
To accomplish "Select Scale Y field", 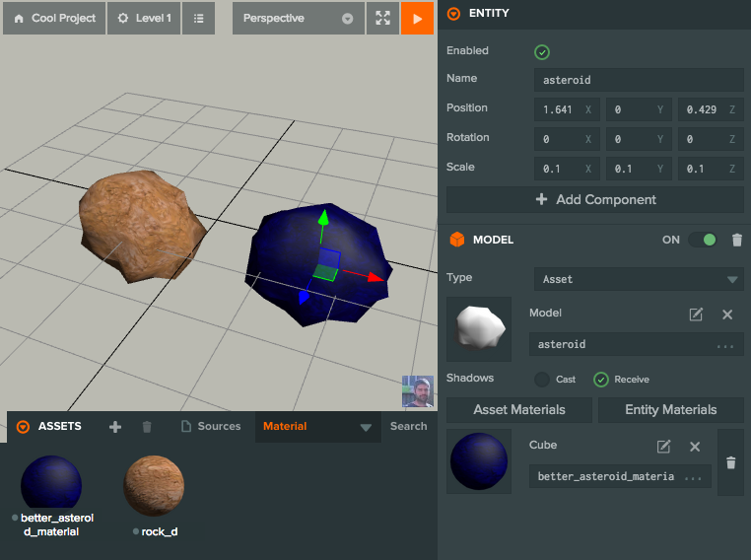I will [x=639, y=169].
